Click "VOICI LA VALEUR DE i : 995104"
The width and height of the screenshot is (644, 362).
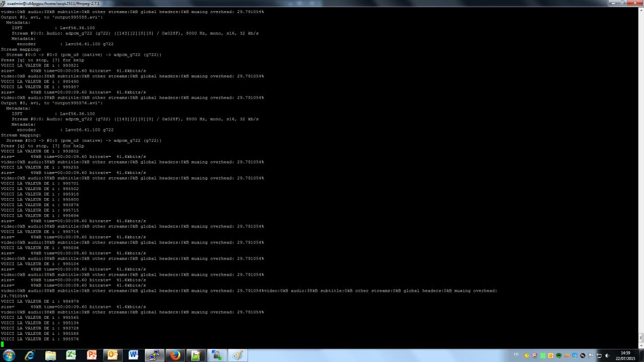point(40,264)
